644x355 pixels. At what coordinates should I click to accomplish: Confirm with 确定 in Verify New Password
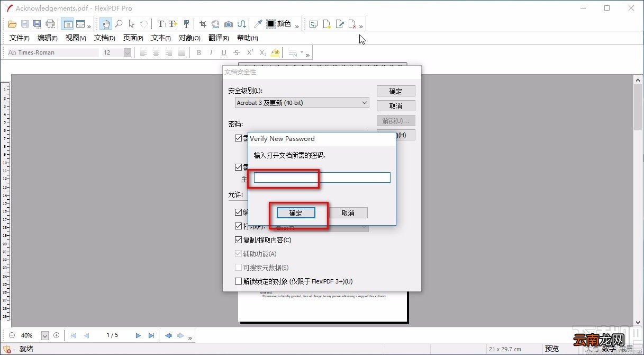click(x=296, y=213)
